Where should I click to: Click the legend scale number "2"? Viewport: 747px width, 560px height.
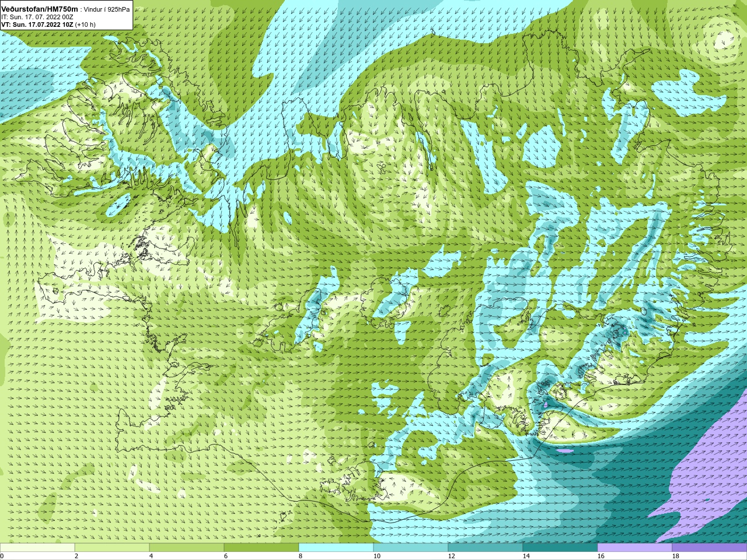76,556
